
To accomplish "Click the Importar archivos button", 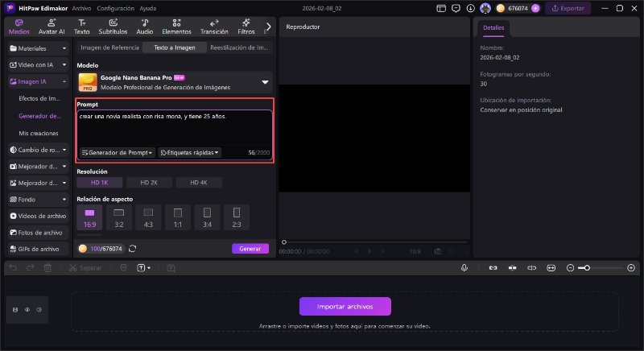I will point(345,306).
